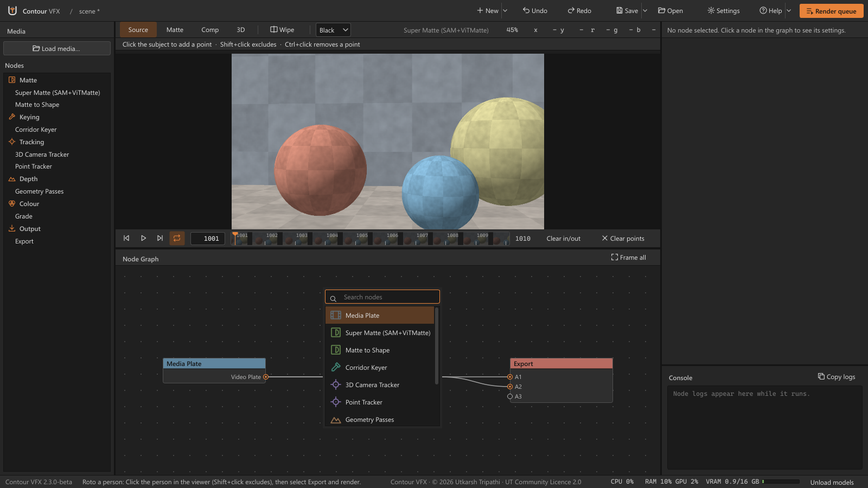The height and width of the screenshot is (488, 868).
Task: Click Unload models in the status bar
Action: click(x=832, y=482)
